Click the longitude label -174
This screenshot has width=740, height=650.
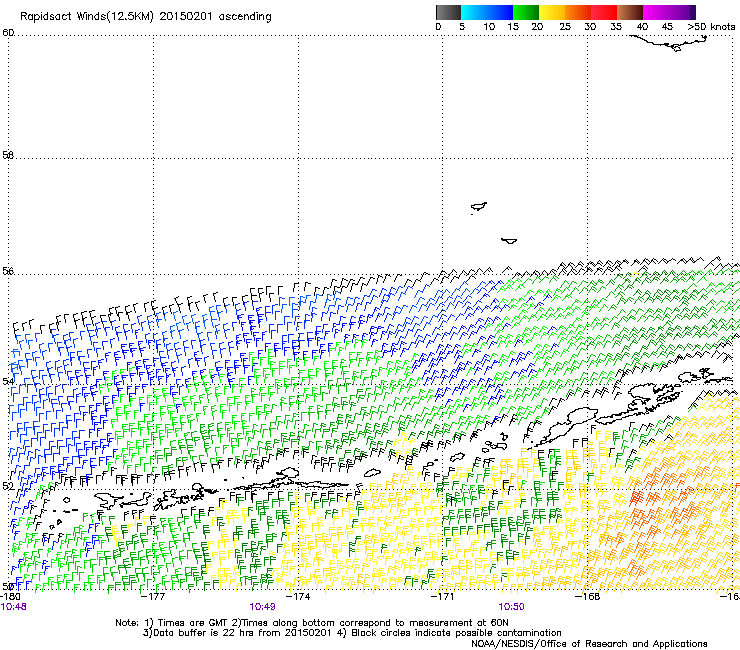[298, 597]
